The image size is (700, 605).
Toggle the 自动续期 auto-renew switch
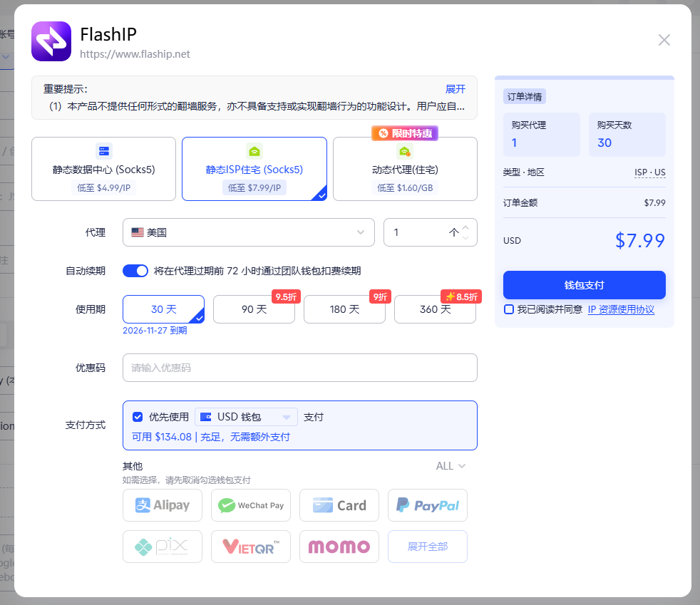coord(135,271)
